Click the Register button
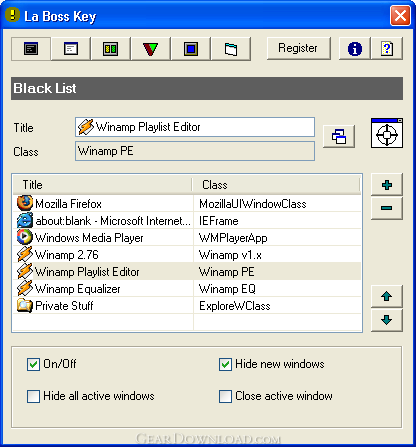 pyautogui.click(x=299, y=48)
